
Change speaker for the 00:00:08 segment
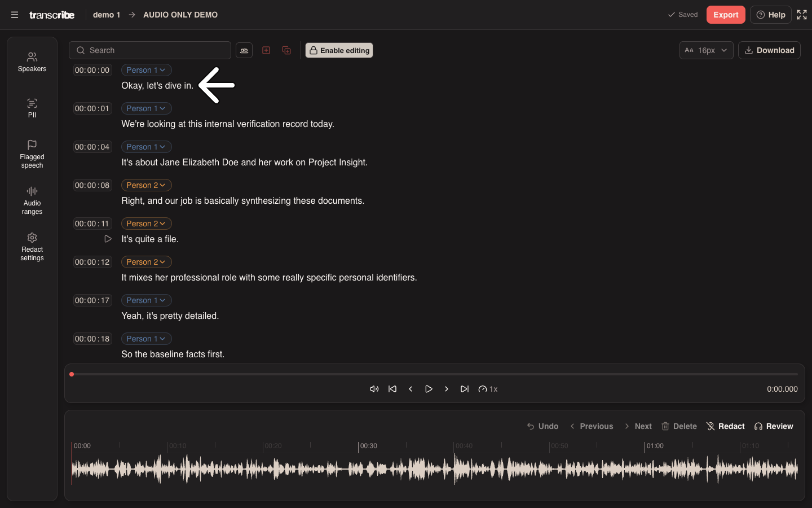pyautogui.click(x=146, y=185)
